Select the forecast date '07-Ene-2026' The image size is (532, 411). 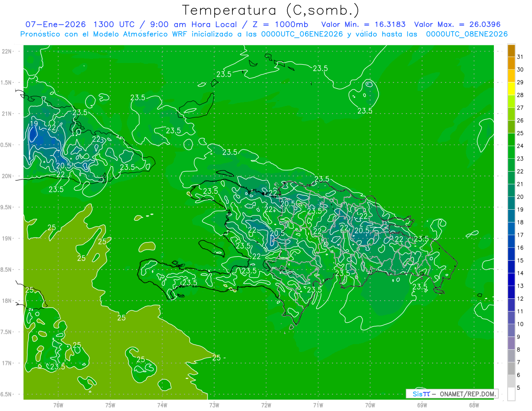[55, 24]
